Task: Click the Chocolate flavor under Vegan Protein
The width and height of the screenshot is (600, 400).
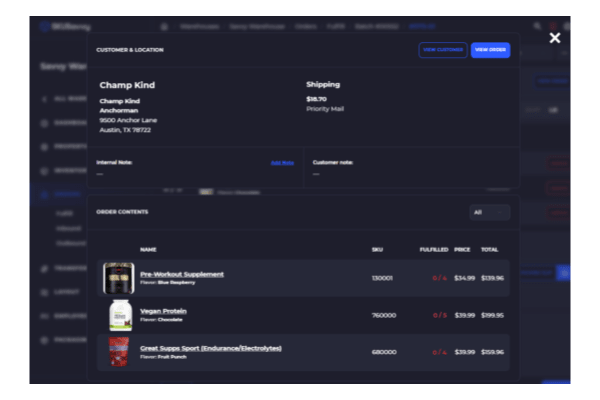Action: (170, 320)
